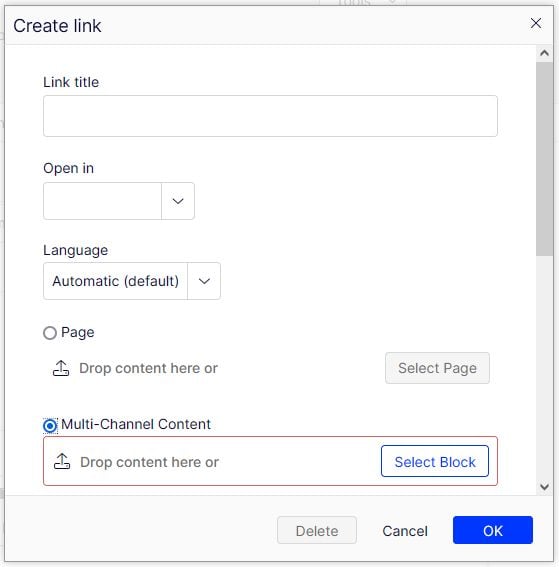This screenshot has width=559, height=567.
Task: Cancel the link creation
Action: 405,531
